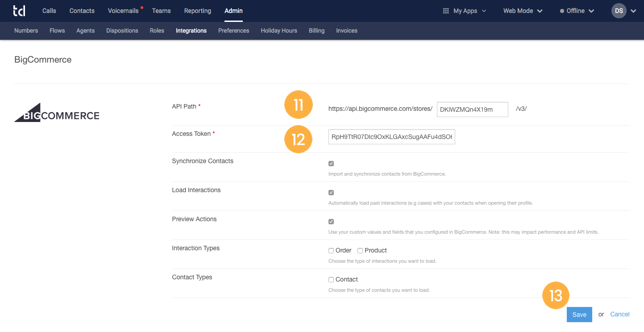Toggle the Preview Actions checkbox
The height and width of the screenshot is (332, 644).
click(331, 222)
